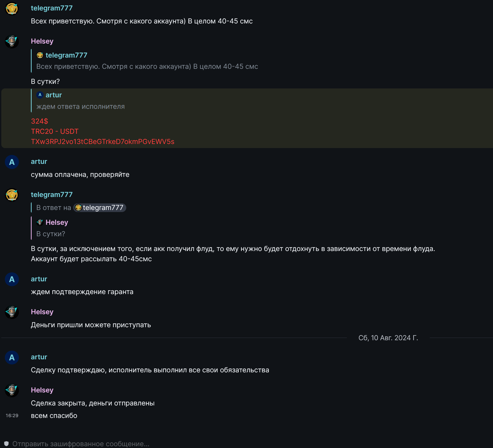Open the telegram777 username on the first message
The image size is (493, 448).
point(52,8)
